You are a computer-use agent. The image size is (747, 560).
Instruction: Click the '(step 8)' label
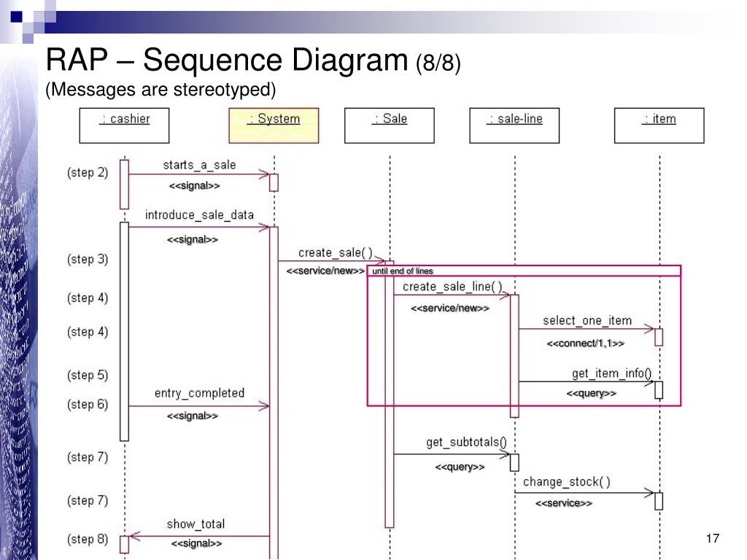pos(88,539)
